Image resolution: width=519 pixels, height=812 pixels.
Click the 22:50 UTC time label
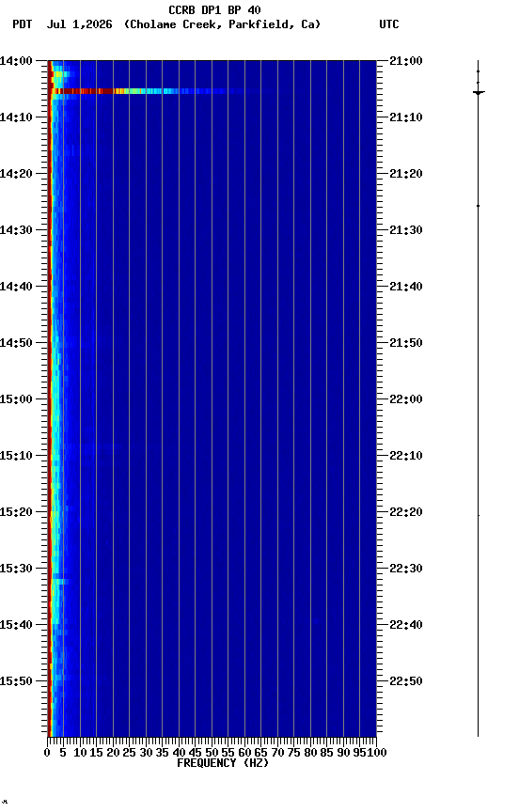tap(406, 681)
